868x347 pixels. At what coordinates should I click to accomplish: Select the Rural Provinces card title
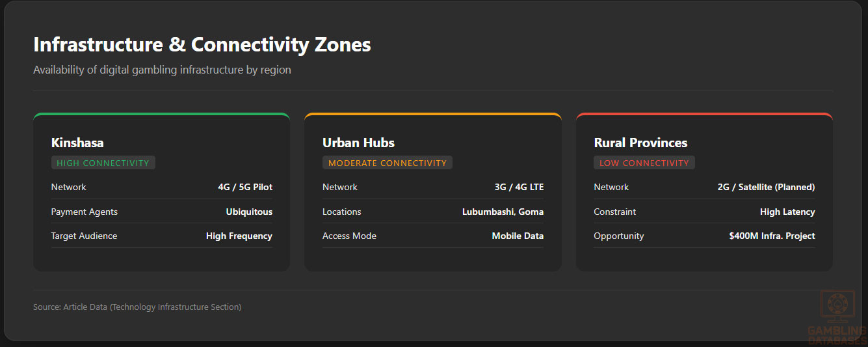640,143
